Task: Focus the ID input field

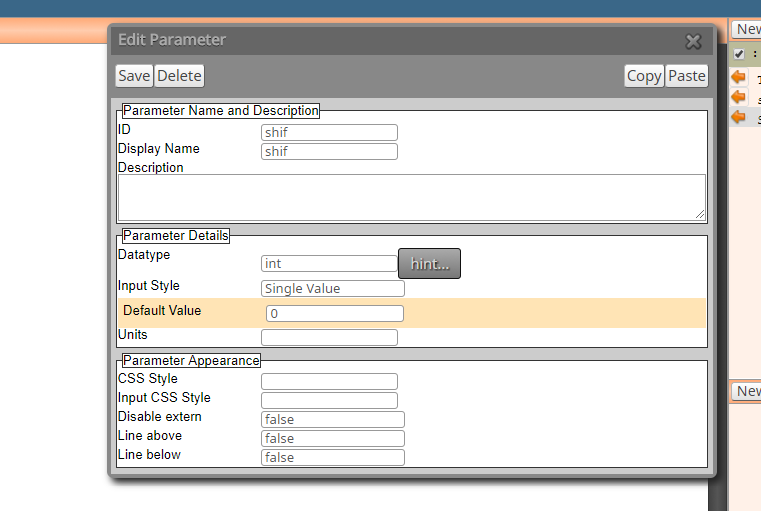Action: click(330, 132)
